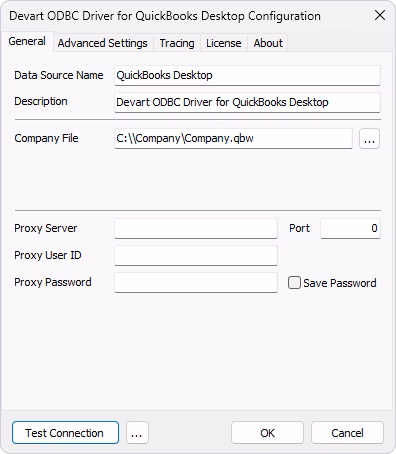
Task: Open the About tab
Action: point(268,43)
